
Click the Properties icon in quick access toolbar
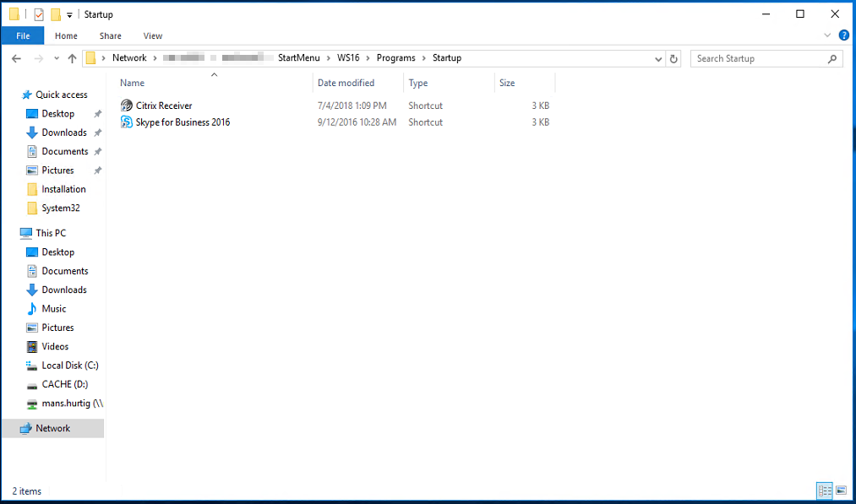39,14
